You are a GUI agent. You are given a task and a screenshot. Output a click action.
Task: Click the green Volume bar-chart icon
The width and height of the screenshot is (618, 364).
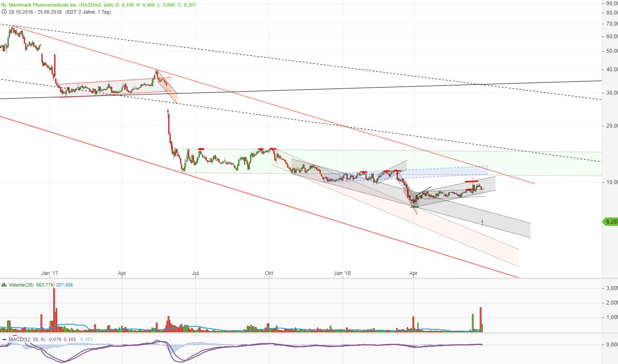4,285
